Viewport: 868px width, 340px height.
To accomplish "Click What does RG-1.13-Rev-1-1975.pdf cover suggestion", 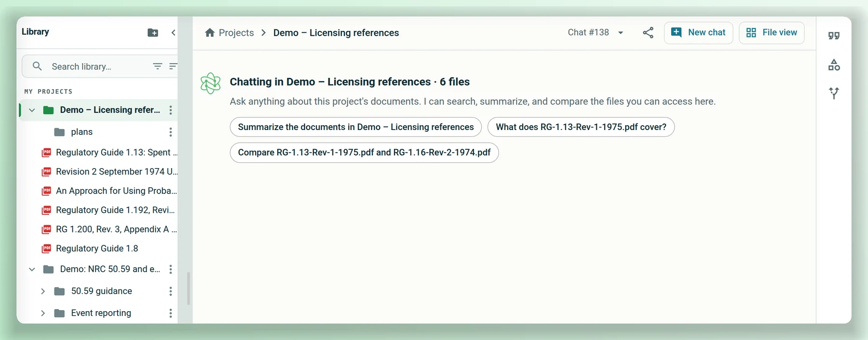I will point(581,127).
